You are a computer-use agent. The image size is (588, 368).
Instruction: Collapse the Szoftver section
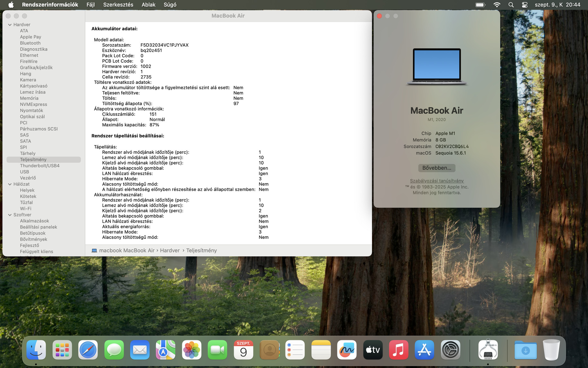point(10,215)
